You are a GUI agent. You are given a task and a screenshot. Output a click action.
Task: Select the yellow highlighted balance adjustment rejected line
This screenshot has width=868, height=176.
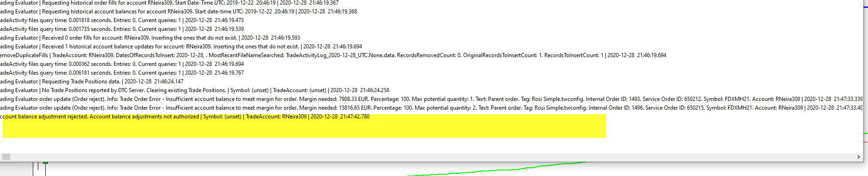pyautogui.click(x=185, y=117)
